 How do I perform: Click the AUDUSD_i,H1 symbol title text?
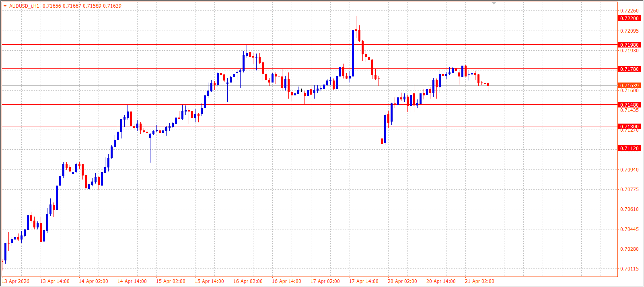24,6
